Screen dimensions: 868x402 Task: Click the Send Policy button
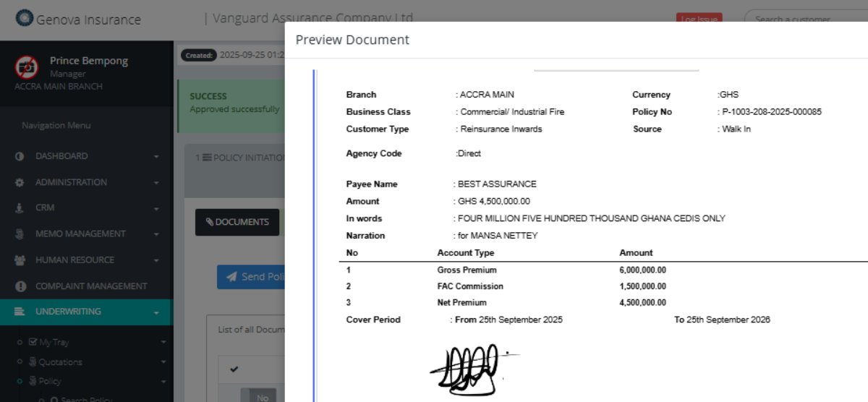252,277
